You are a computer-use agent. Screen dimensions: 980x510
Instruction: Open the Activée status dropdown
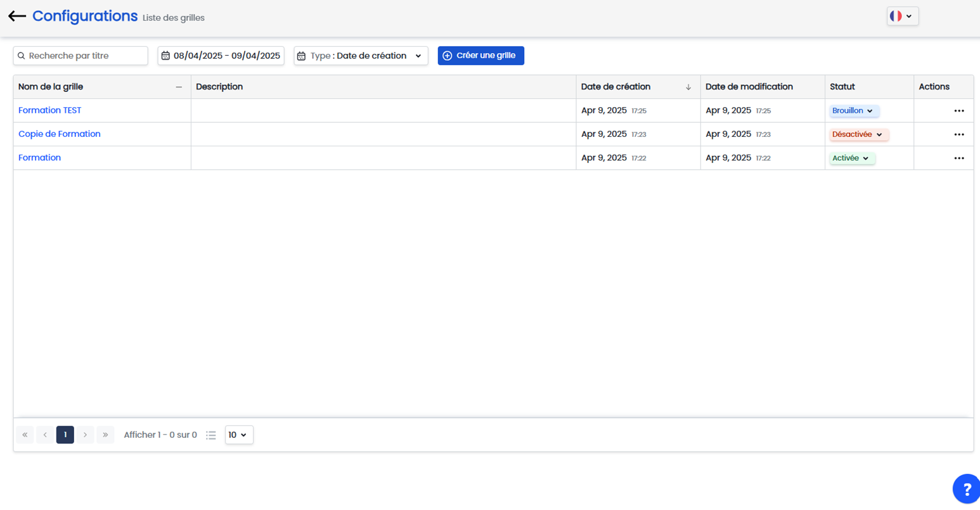(x=851, y=158)
